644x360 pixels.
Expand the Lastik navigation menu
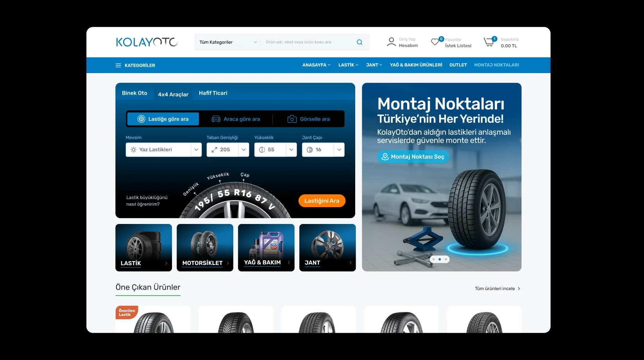(348, 65)
